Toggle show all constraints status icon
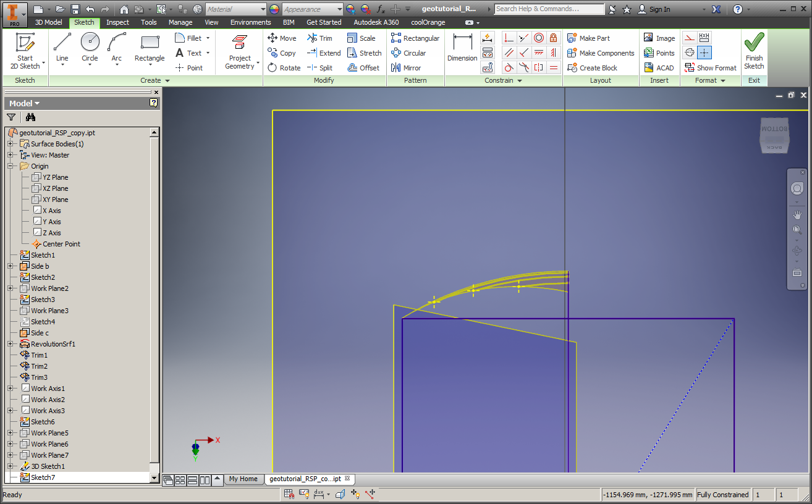Screen dimensions: 812x504 (x=304, y=494)
